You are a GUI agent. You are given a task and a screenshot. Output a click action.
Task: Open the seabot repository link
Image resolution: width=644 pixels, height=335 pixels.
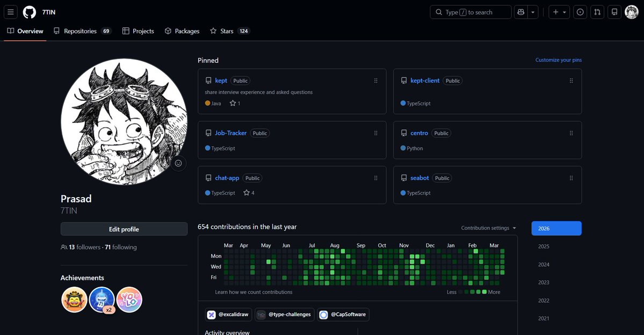pos(419,178)
